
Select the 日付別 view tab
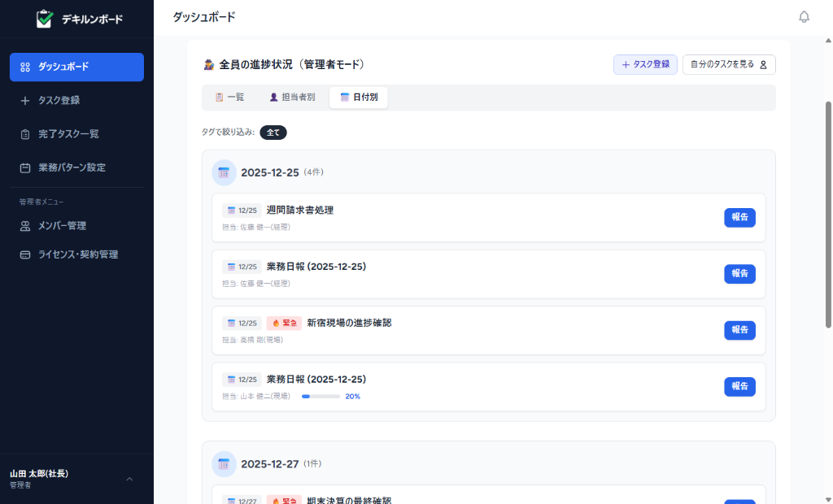(x=358, y=97)
